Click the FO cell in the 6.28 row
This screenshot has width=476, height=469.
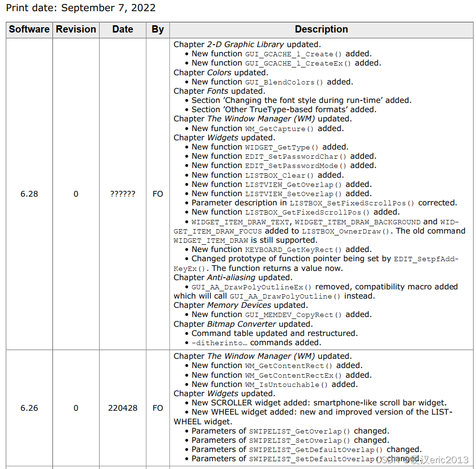[158, 194]
